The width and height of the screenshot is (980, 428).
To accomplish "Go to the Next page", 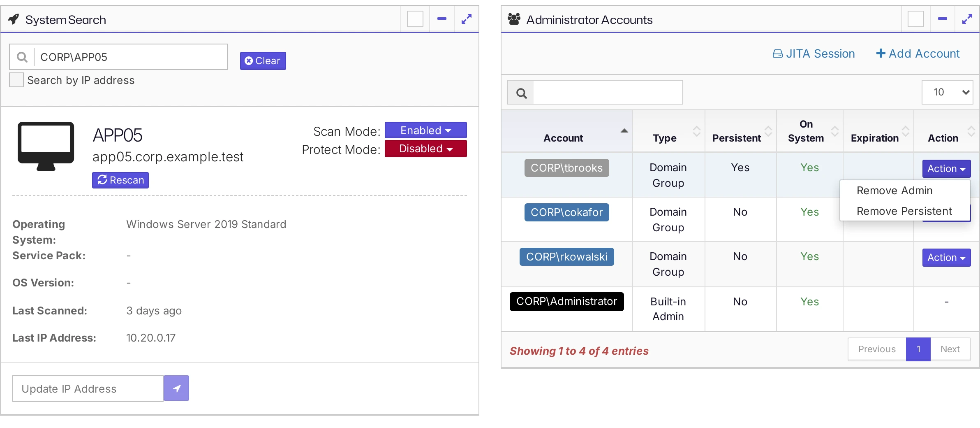I will 950,349.
